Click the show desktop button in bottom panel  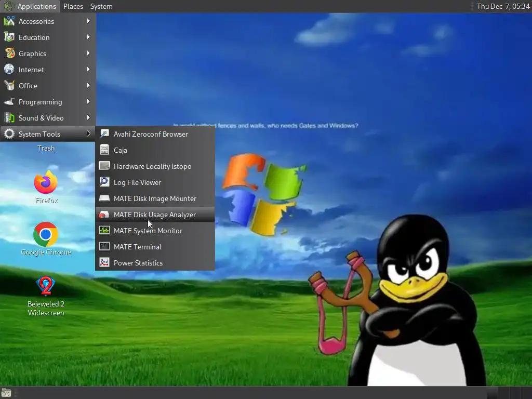[6, 393]
